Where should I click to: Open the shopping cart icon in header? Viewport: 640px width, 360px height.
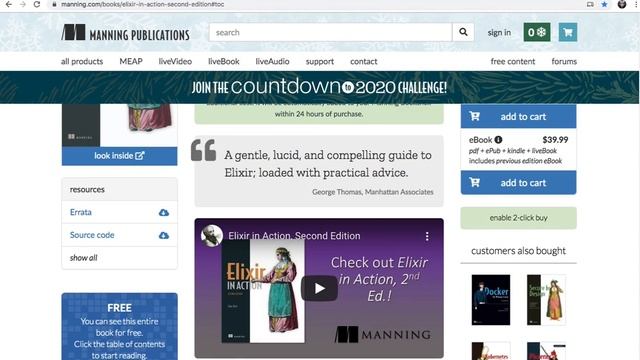568,32
